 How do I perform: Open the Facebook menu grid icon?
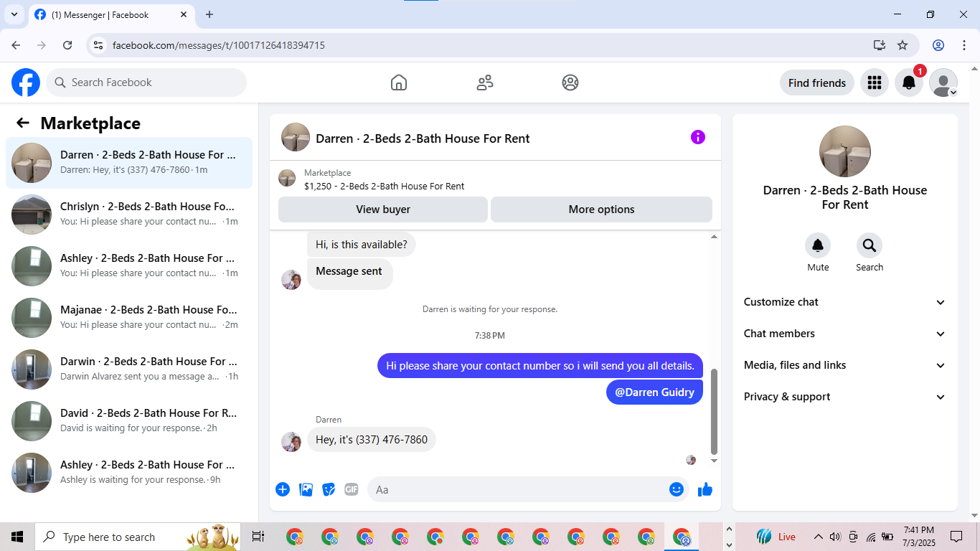[874, 83]
